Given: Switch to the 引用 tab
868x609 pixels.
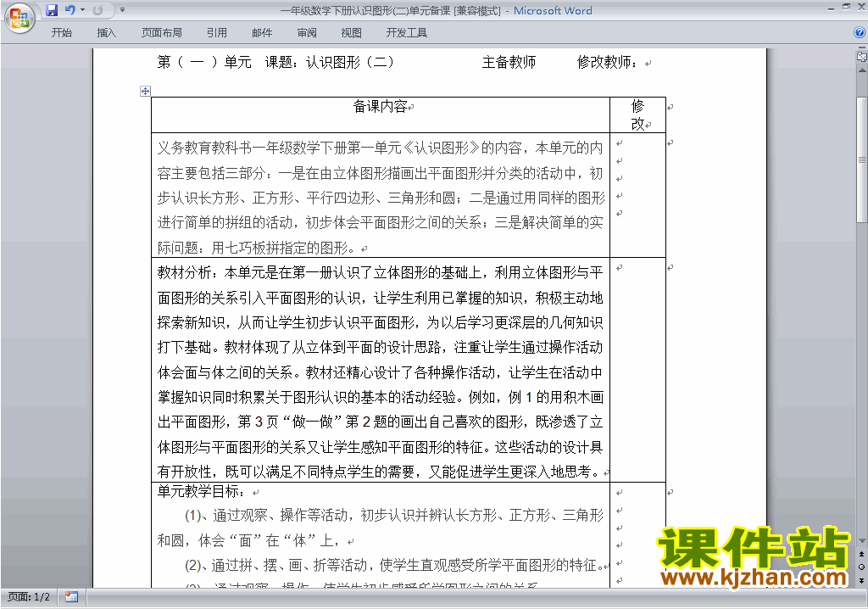Looking at the screenshot, I should tap(216, 33).
